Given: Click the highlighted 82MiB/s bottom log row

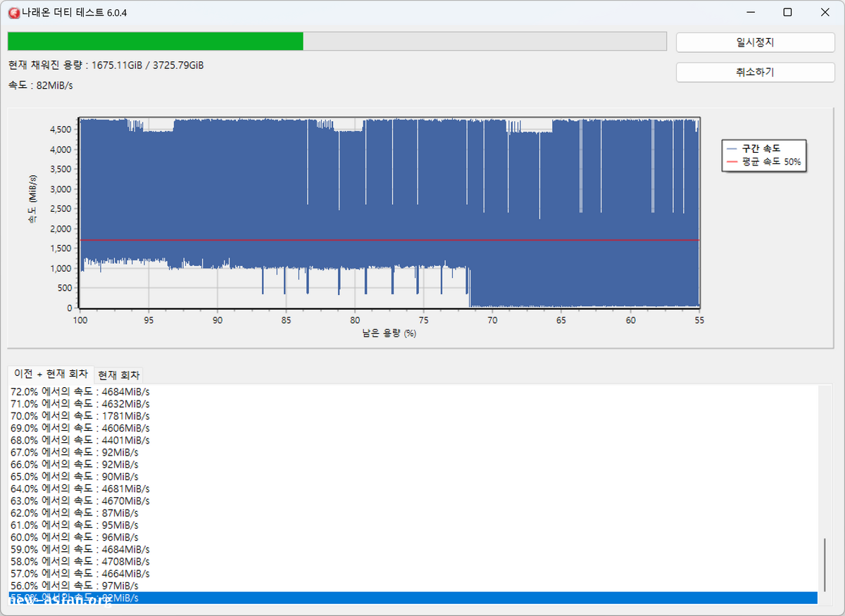Looking at the screenshot, I should (413, 598).
